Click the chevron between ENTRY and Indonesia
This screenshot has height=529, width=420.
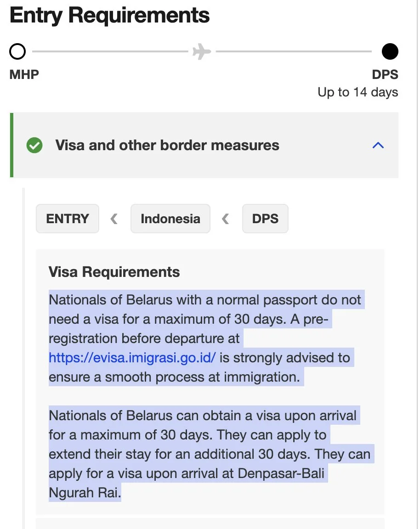114,219
